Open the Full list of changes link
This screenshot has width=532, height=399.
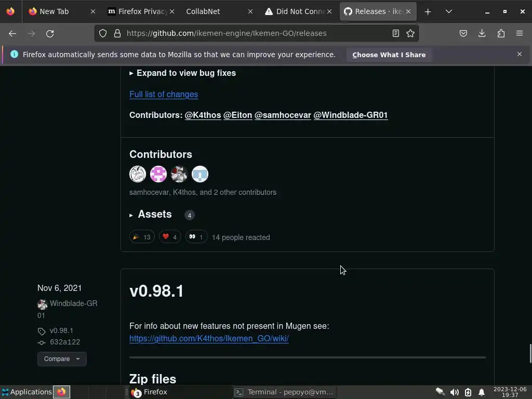(x=164, y=95)
